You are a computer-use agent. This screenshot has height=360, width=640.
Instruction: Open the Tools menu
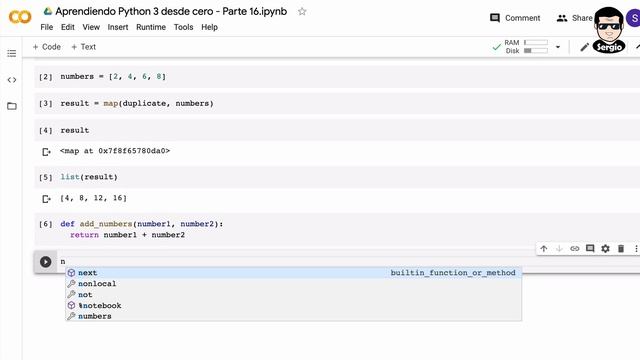coord(183,27)
